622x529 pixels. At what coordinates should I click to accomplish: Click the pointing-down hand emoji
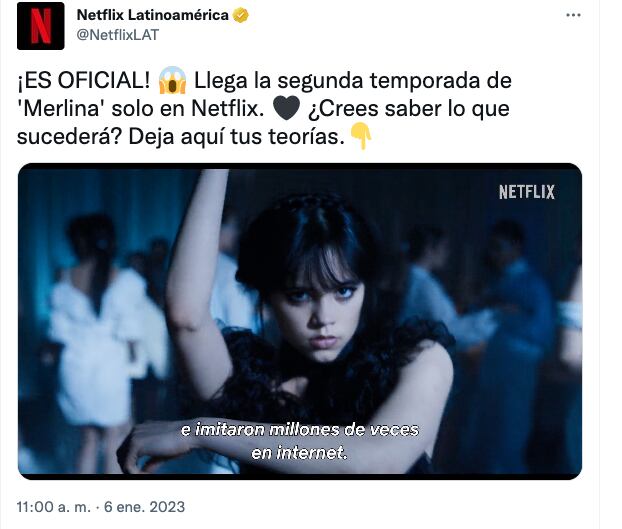[361, 136]
